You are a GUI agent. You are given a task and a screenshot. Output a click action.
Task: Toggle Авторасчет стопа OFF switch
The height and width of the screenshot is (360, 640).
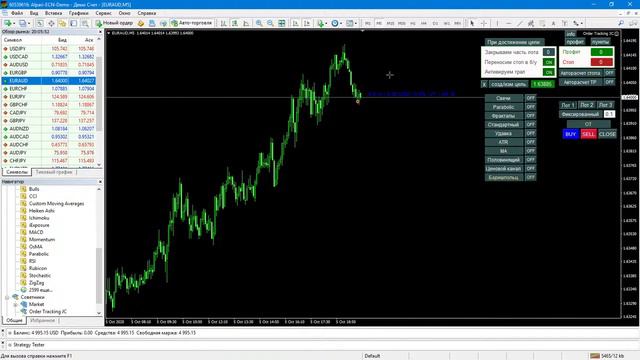point(609,73)
